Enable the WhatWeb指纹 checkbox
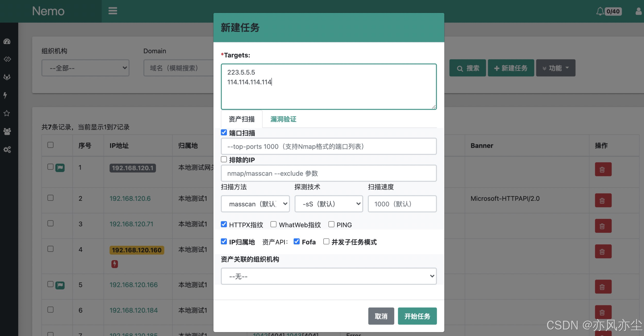 [x=274, y=224]
